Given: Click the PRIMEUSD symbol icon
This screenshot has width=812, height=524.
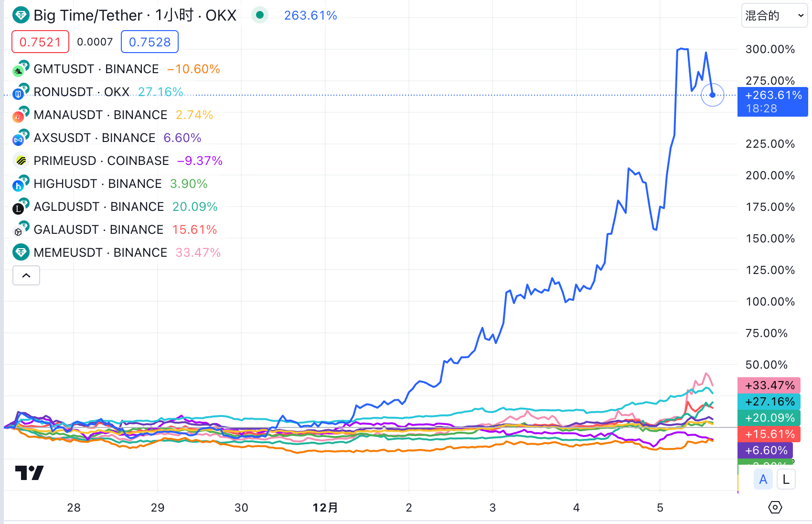Looking at the screenshot, I should [x=21, y=161].
